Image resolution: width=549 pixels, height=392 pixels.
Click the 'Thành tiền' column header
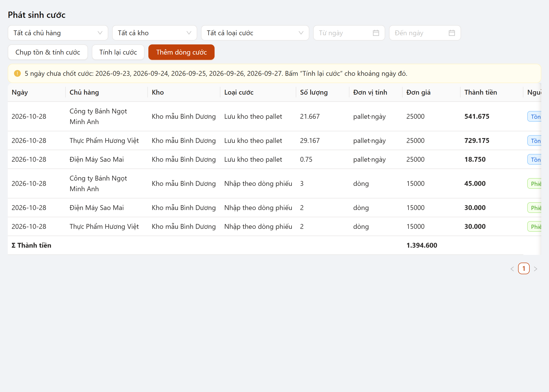click(492, 92)
